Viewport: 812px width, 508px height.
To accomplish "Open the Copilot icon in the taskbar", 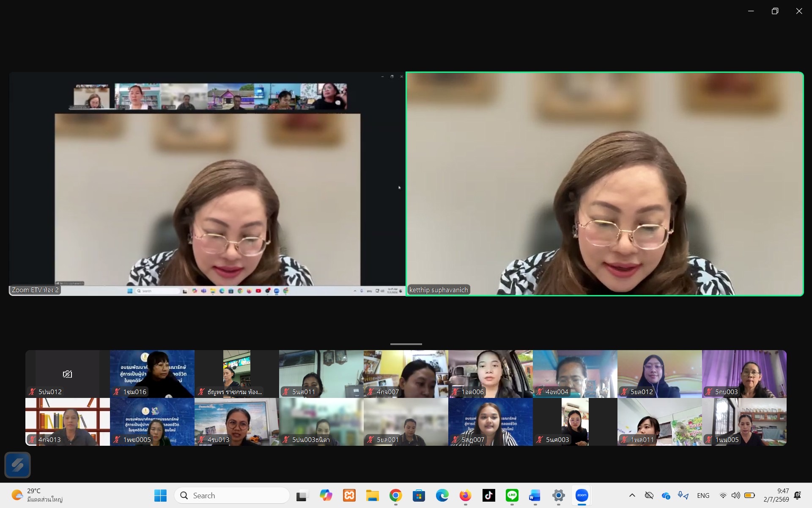I will tap(326, 495).
